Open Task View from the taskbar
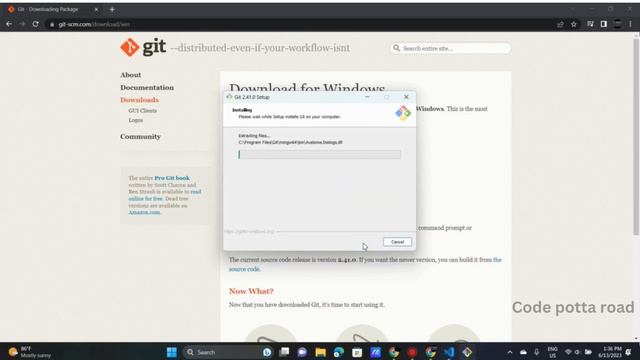Image resolution: width=640 pixels, height=360 pixels. tap(284, 352)
